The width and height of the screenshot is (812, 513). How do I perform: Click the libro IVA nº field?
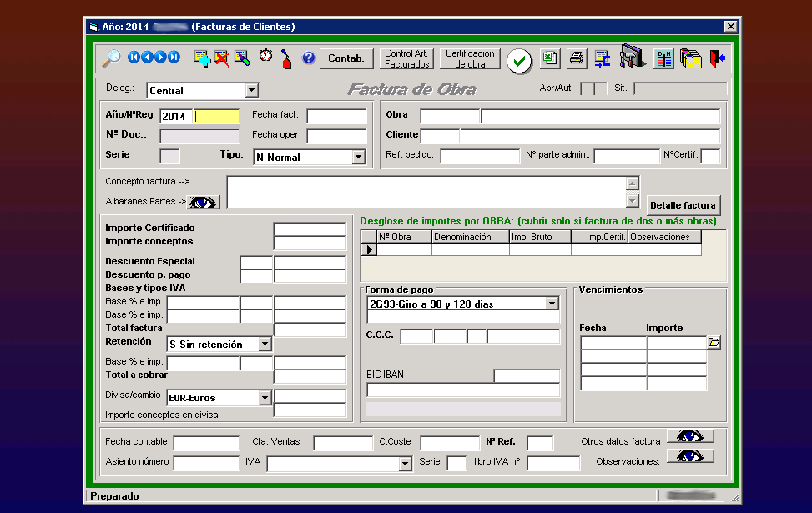click(x=553, y=463)
